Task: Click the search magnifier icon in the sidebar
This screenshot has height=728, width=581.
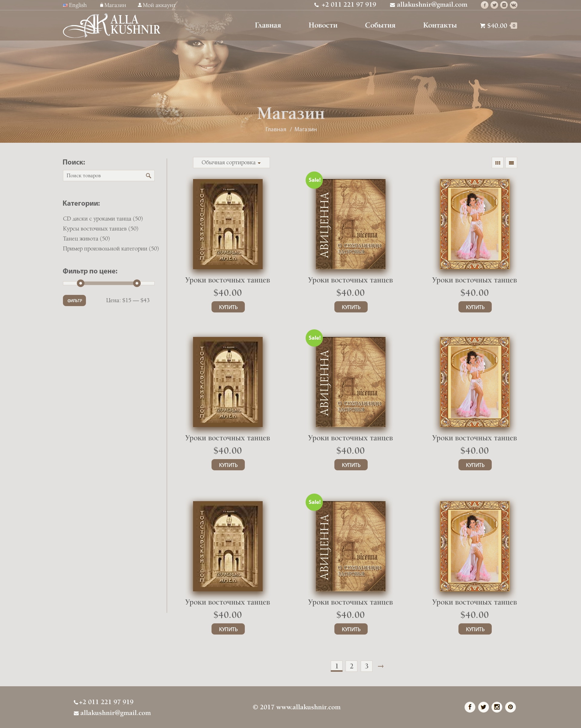Action: coord(148,176)
